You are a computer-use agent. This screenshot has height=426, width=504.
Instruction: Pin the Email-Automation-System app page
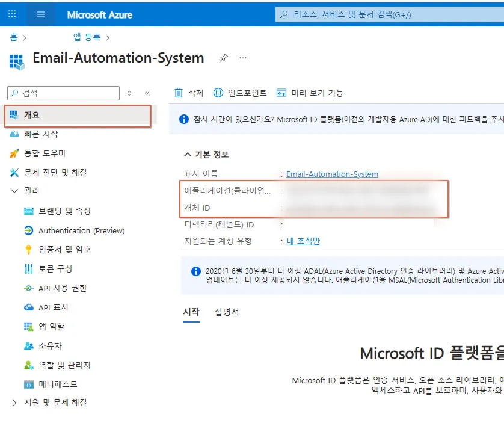point(223,58)
